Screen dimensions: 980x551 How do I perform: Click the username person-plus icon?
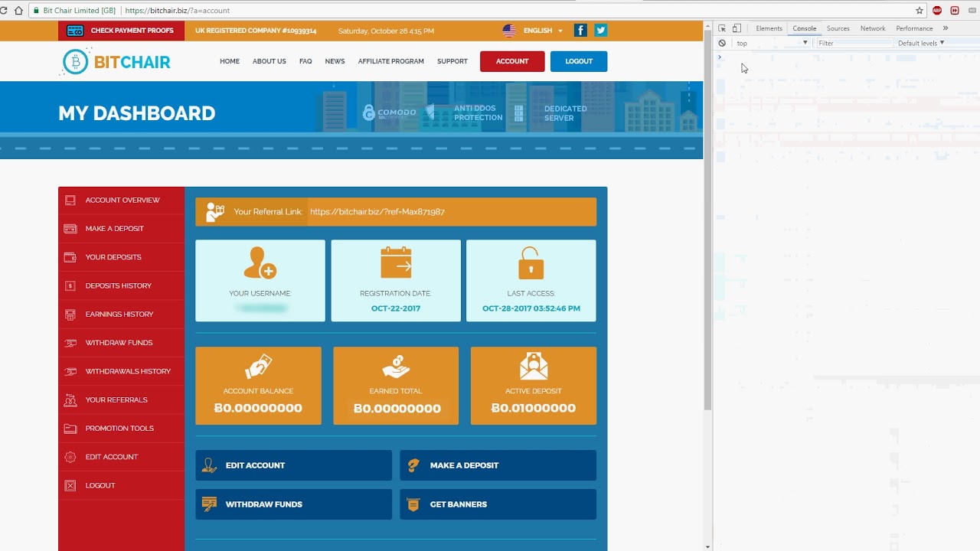pyautogui.click(x=260, y=263)
